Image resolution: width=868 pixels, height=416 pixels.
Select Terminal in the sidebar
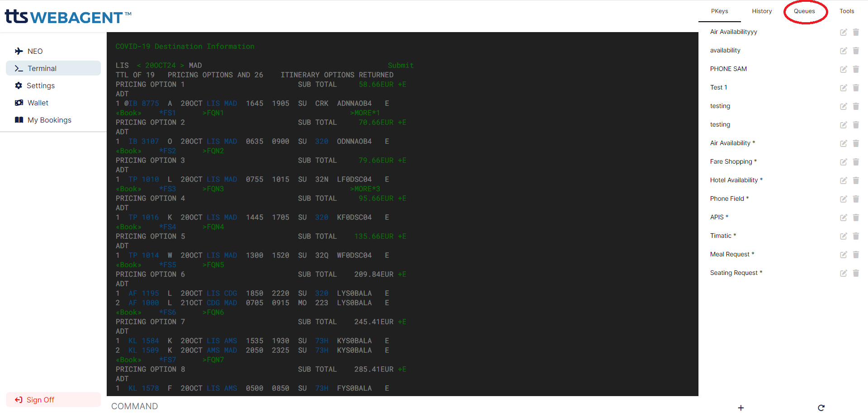53,68
